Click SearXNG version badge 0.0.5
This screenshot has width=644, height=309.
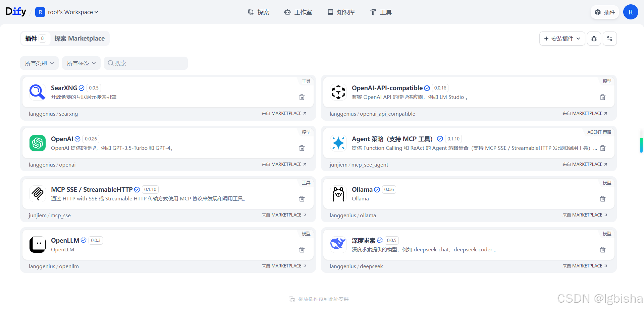coord(94,88)
